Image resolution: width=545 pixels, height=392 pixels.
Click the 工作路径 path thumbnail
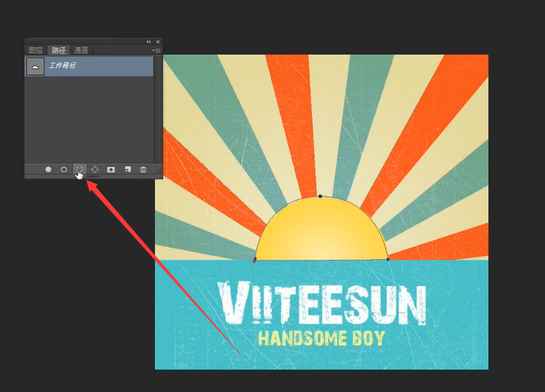point(36,67)
